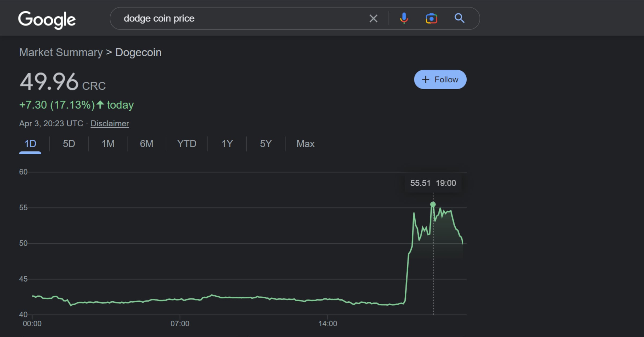644x337 pixels.
Task: Click the 19:00 chart data point marker
Action: pyautogui.click(x=433, y=204)
